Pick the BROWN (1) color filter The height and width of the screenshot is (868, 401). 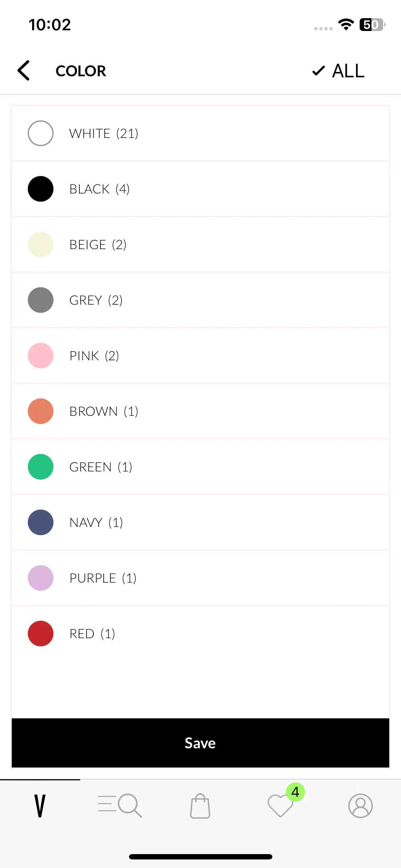coord(200,411)
